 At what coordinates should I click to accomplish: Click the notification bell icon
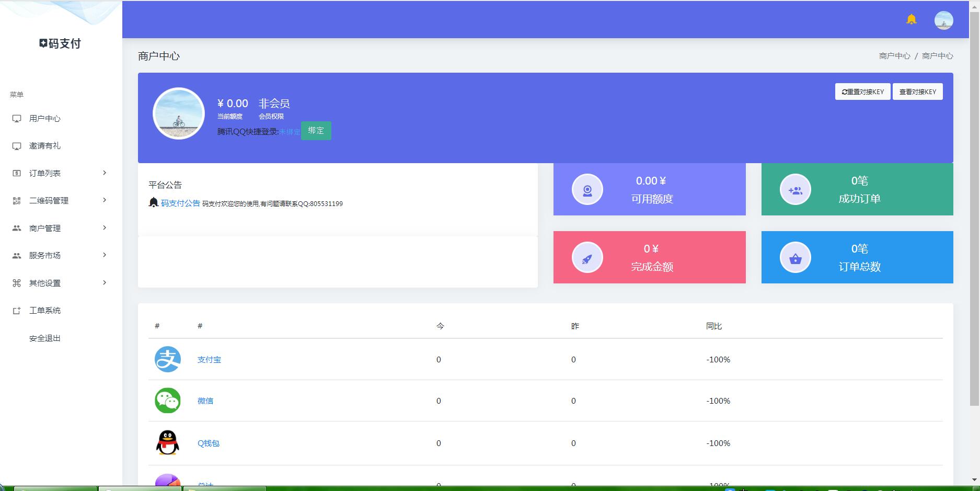(911, 20)
